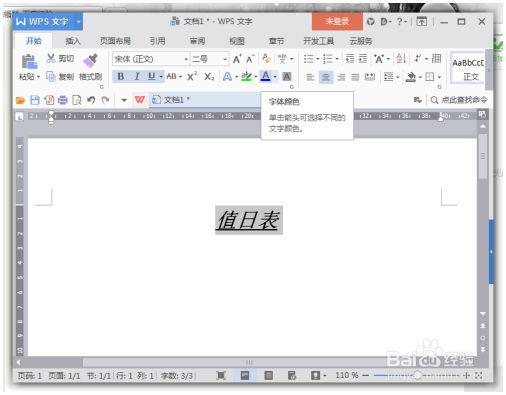506x395 pixels.
Task: Click the undo arrow icon
Action: [91, 100]
